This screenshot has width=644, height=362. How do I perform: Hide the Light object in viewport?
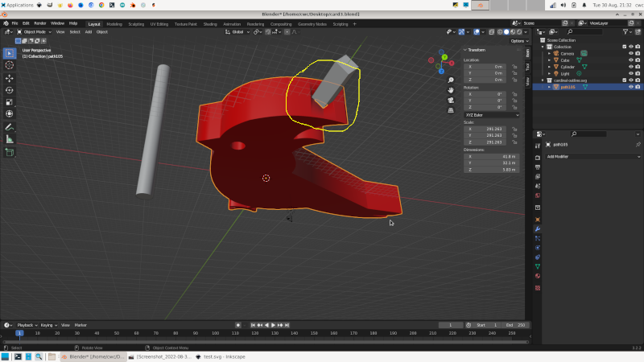click(631, 73)
